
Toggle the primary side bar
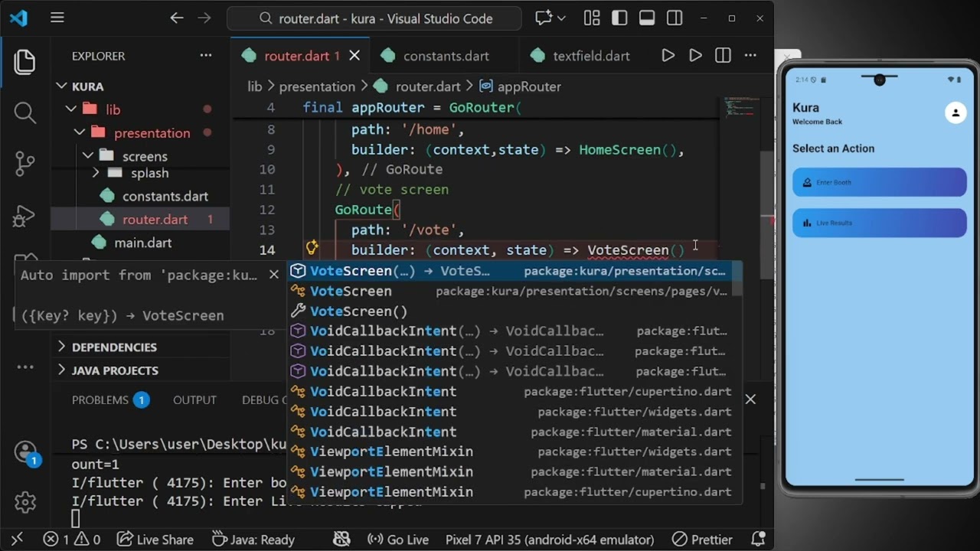pos(619,18)
